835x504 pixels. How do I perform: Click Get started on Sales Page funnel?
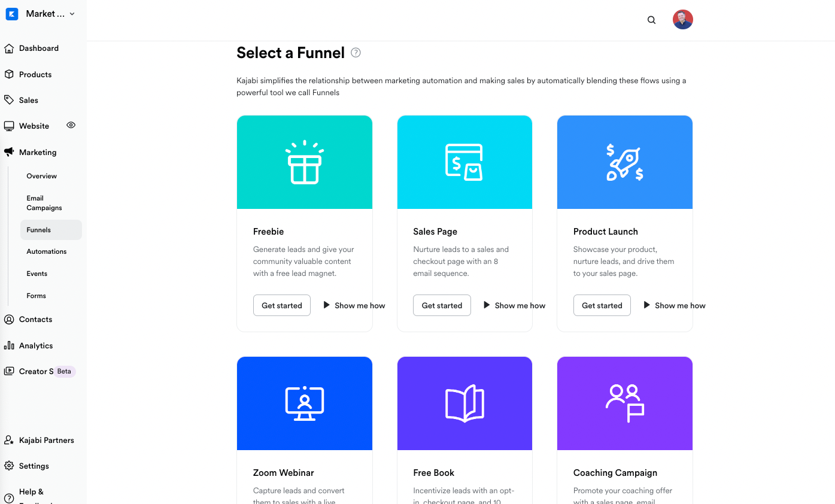(442, 305)
